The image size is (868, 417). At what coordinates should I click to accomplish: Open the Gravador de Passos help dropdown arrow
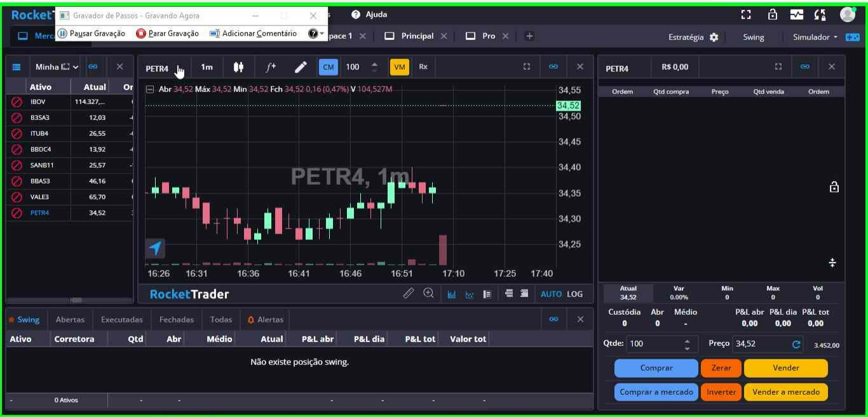(x=322, y=34)
